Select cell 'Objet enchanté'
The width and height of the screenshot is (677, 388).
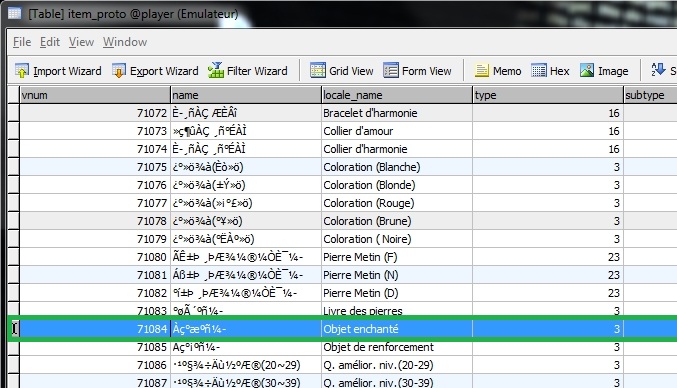397,329
